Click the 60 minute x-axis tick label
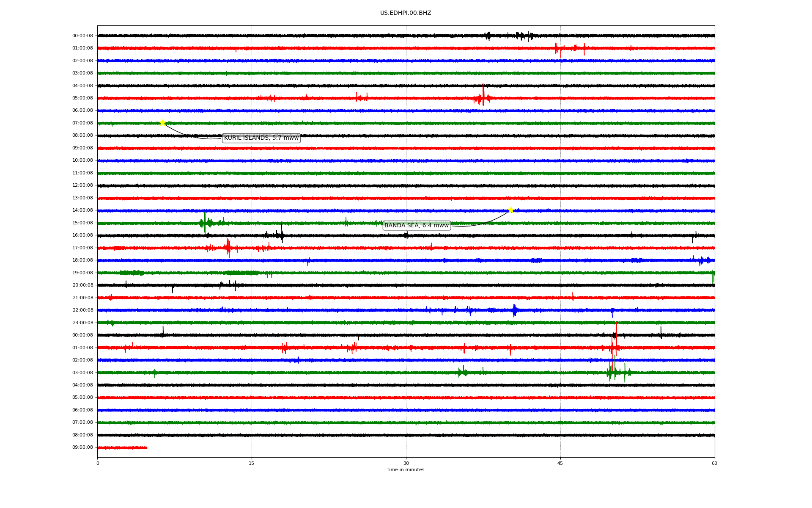 point(714,463)
